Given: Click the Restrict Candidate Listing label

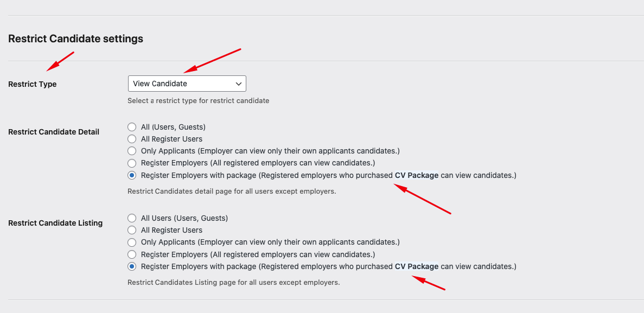Looking at the screenshot, I should (x=55, y=223).
